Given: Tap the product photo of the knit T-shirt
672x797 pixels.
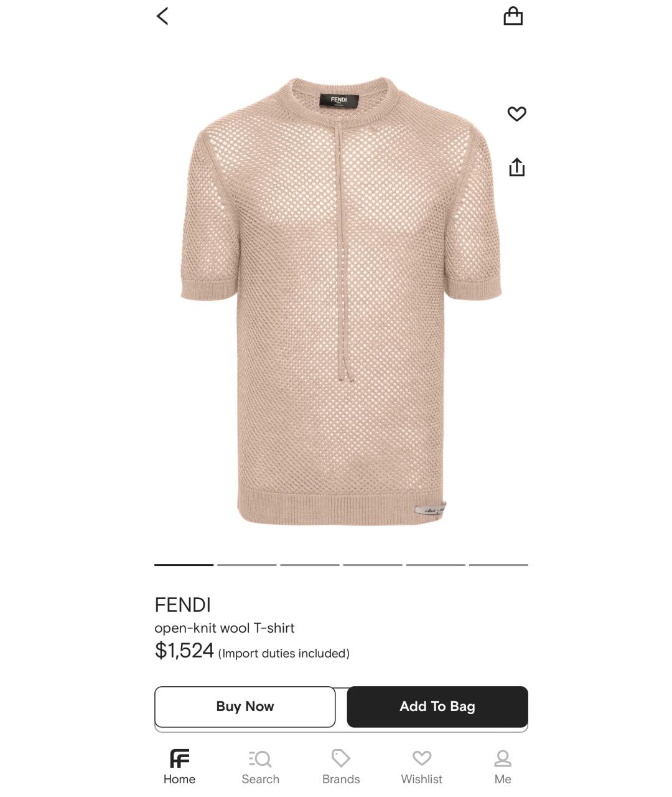Looking at the screenshot, I should click(x=341, y=301).
